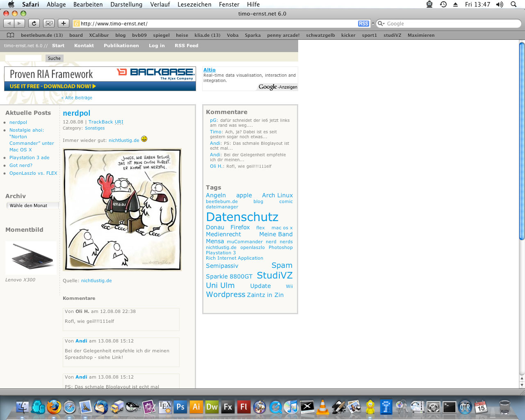
Task: Open the Google search engine dropdown arrow
Action: click(x=381, y=24)
